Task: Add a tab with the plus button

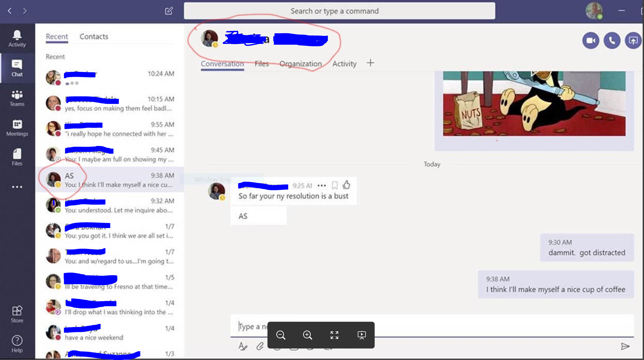Action: [370, 63]
